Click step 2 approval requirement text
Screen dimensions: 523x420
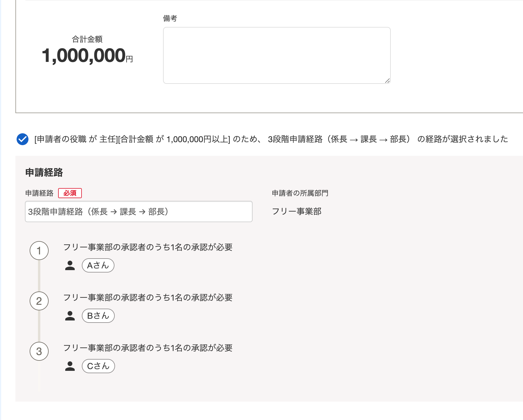[148, 297]
